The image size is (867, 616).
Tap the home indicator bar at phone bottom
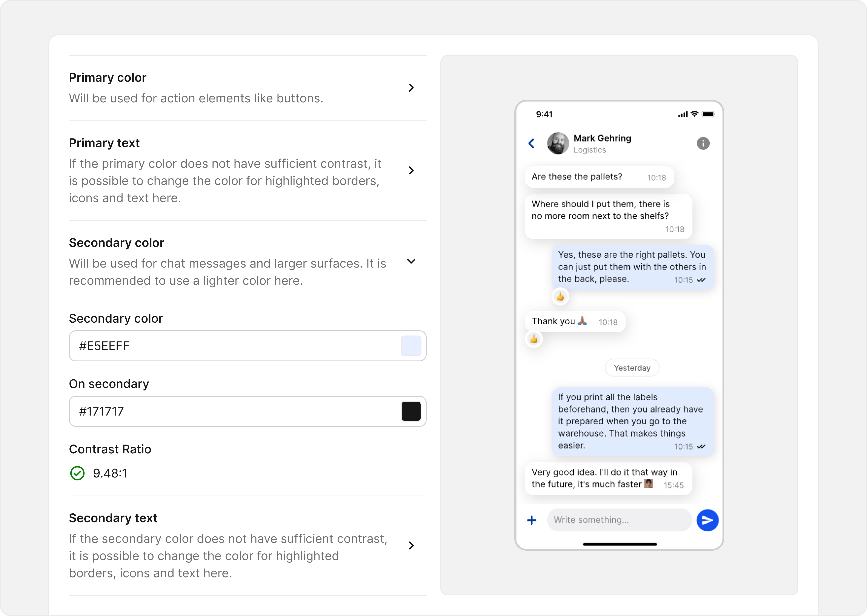pyautogui.click(x=620, y=544)
